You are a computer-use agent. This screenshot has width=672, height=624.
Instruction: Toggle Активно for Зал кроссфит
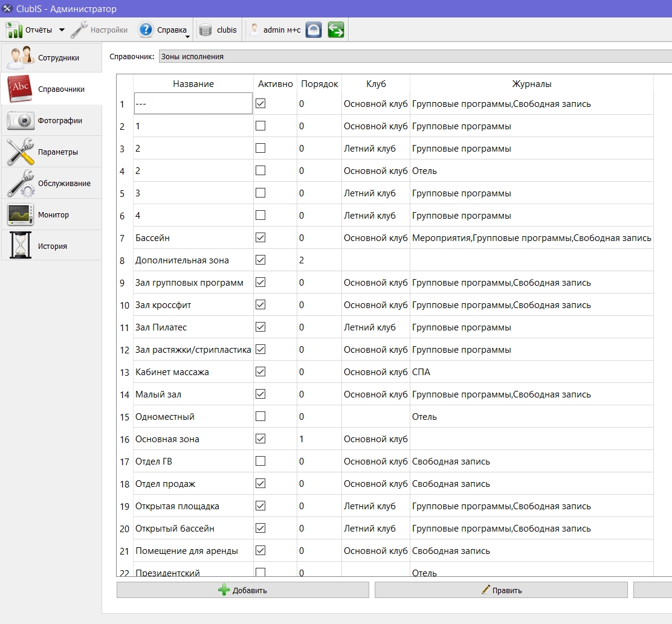point(260,304)
